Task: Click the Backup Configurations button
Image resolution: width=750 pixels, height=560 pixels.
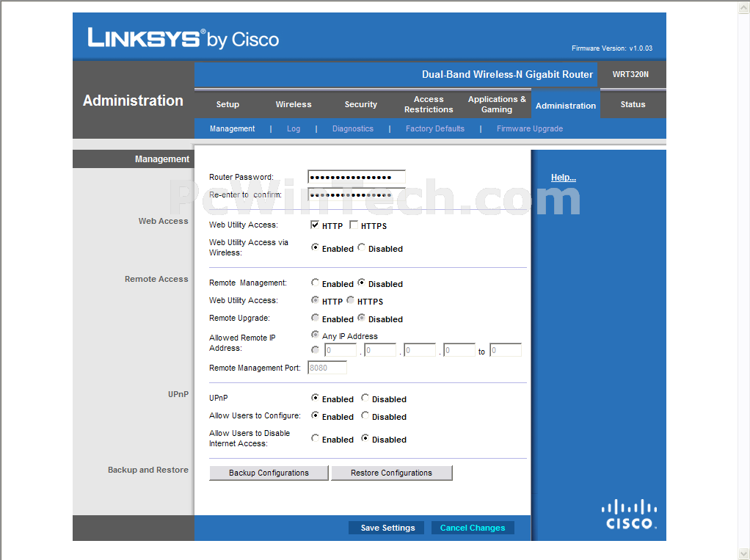Action: pos(269,473)
